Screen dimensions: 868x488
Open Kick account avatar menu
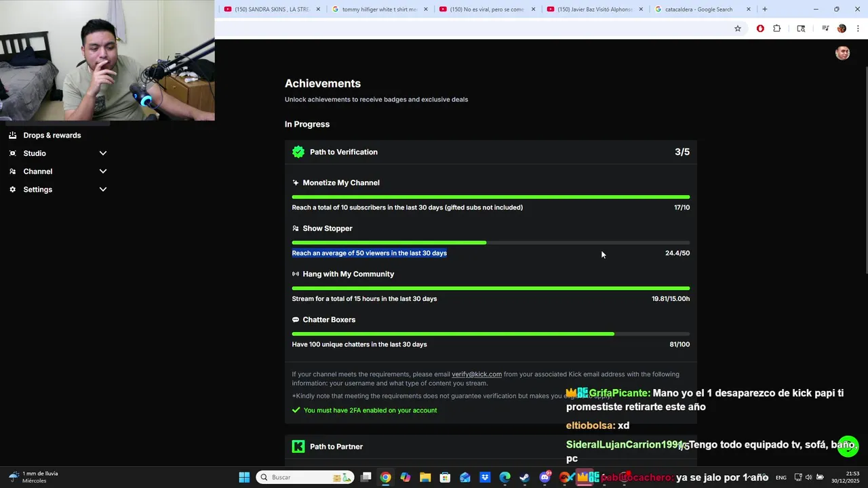click(x=843, y=54)
